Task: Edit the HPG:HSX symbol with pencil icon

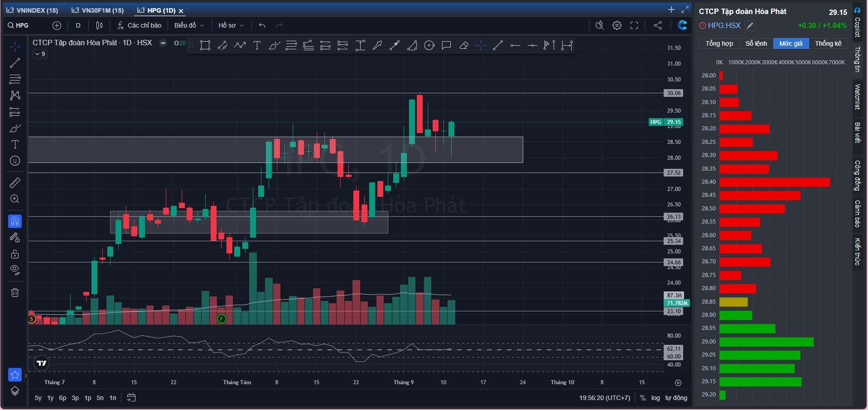Action: click(x=750, y=26)
